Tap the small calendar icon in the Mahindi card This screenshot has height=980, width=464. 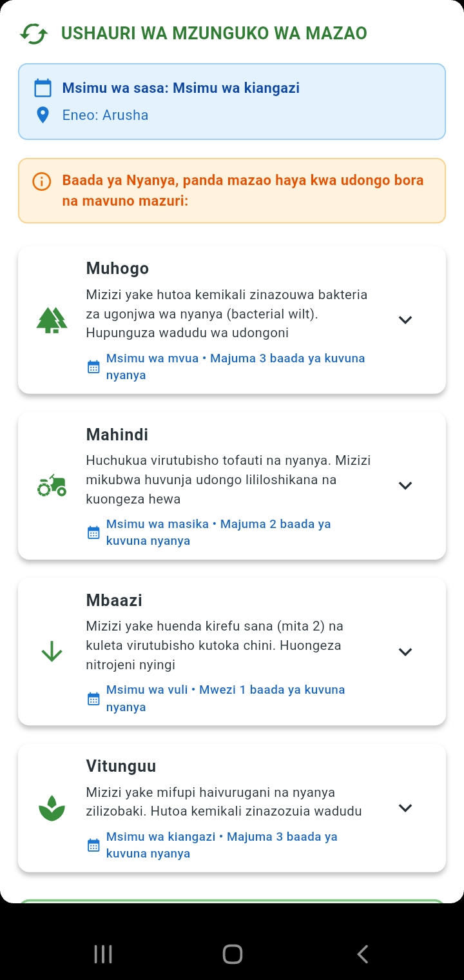[x=93, y=533]
